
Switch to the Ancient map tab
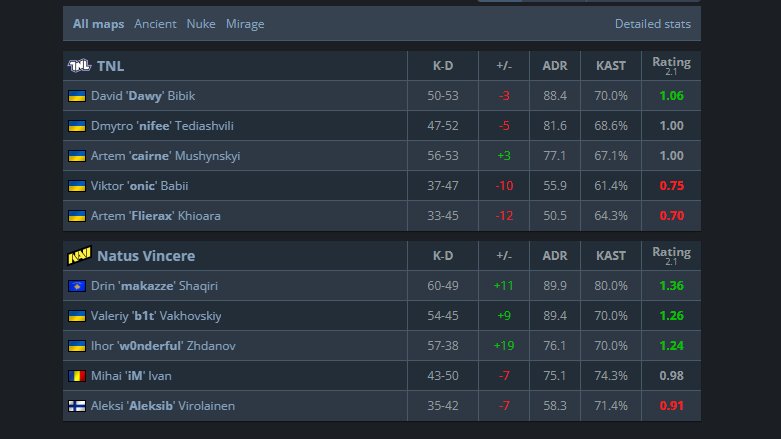(155, 23)
